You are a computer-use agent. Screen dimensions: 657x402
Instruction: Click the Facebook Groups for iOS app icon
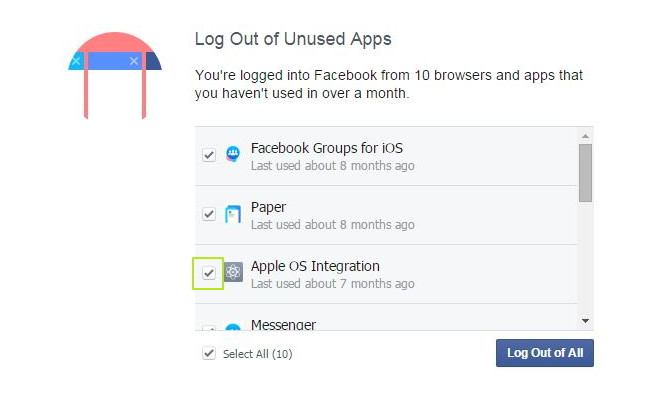(233, 155)
